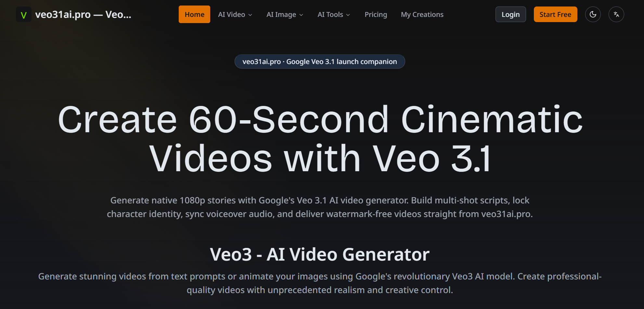Viewport: 644px width, 309px height.
Task: Expand the AI Image dropdown chevron
Action: click(x=301, y=15)
